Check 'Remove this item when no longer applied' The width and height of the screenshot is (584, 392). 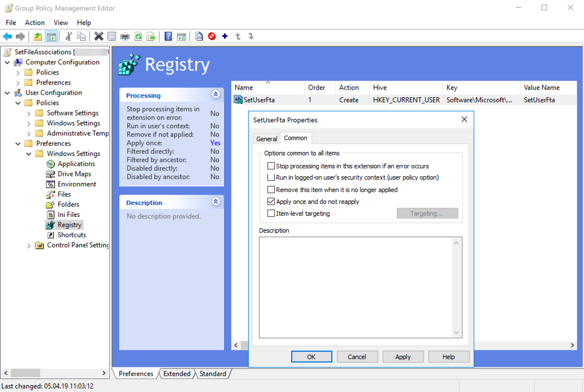click(271, 190)
